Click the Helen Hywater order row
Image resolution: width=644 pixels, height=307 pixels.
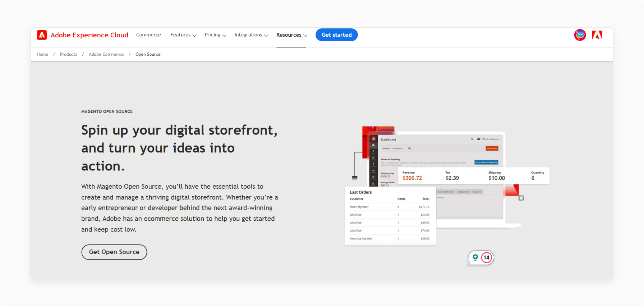pos(390,207)
